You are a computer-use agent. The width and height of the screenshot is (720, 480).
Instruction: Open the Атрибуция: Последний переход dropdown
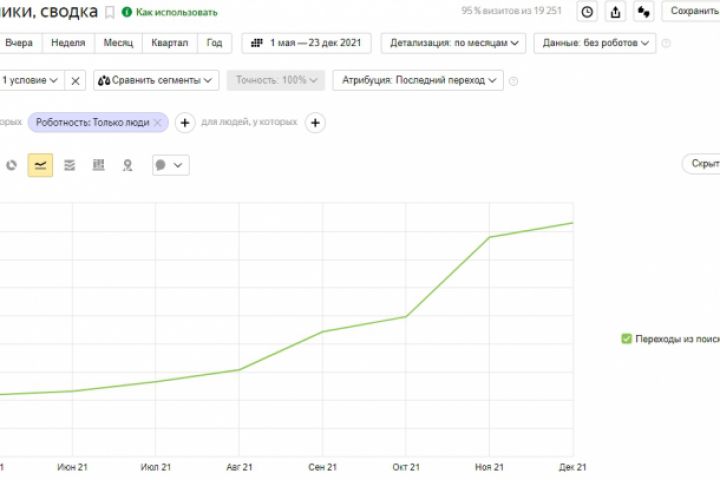click(418, 80)
